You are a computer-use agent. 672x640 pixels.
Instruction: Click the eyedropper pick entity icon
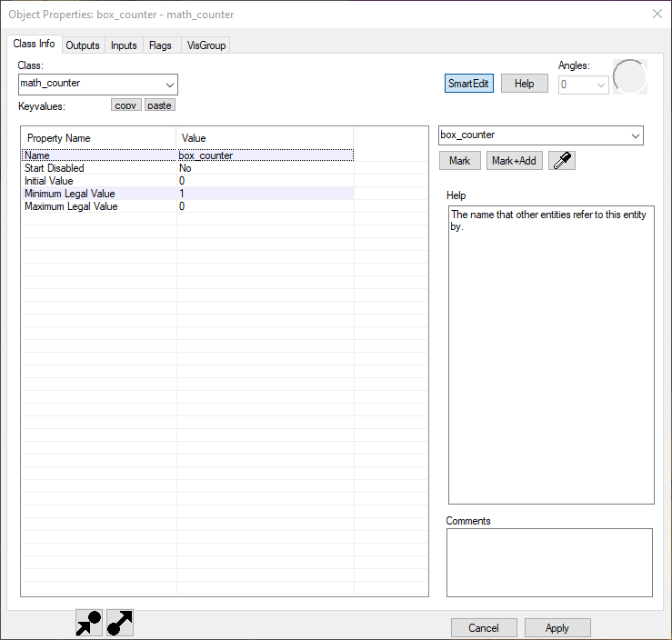[562, 161]
